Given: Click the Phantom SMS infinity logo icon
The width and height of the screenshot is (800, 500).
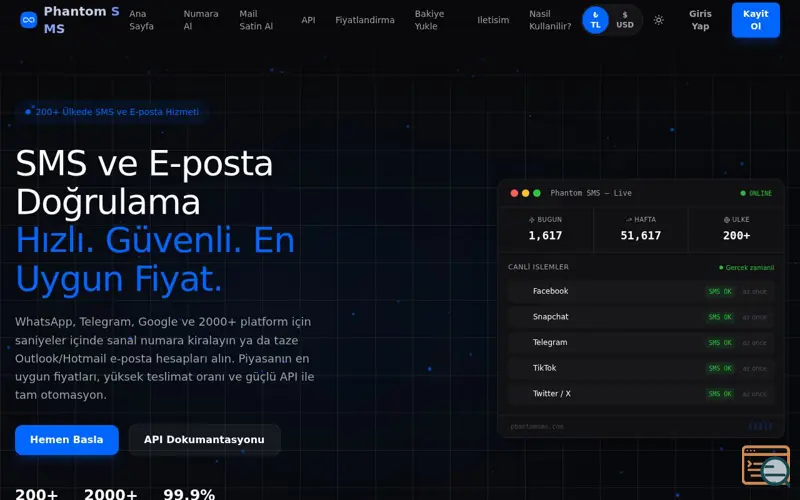Looking at the screenshot, I should (x=29, y=20).
